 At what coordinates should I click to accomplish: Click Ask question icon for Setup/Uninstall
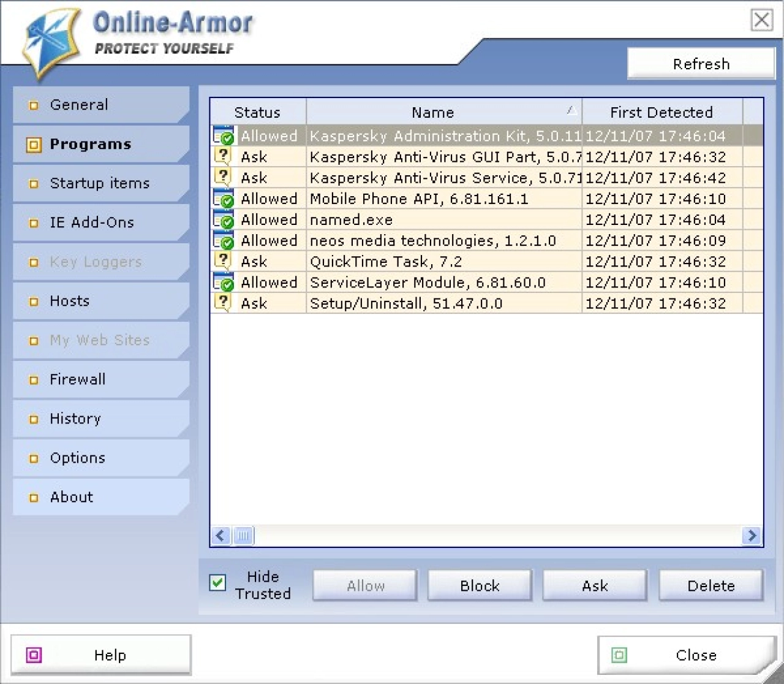point(223,302)
